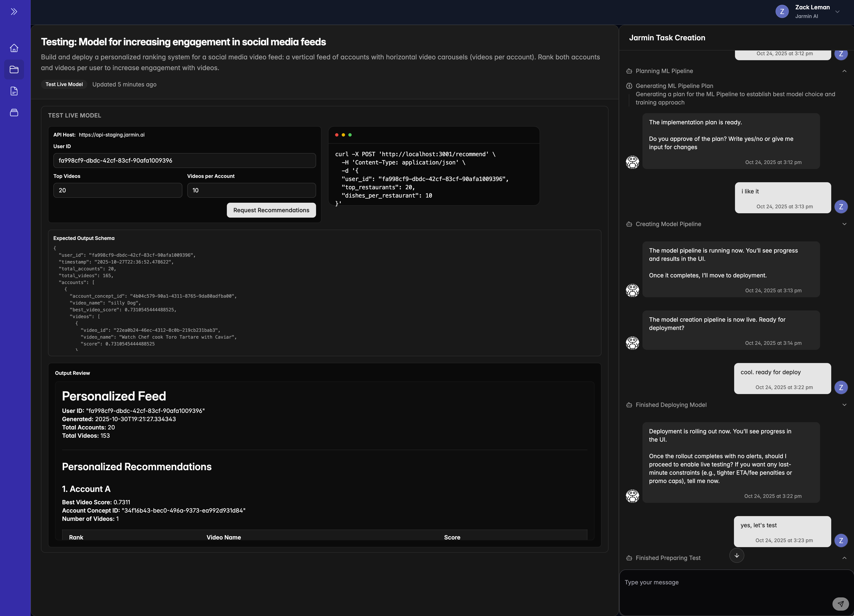Click the Request Recommendations button
This screenshot has height=616, width=854.
271,210
